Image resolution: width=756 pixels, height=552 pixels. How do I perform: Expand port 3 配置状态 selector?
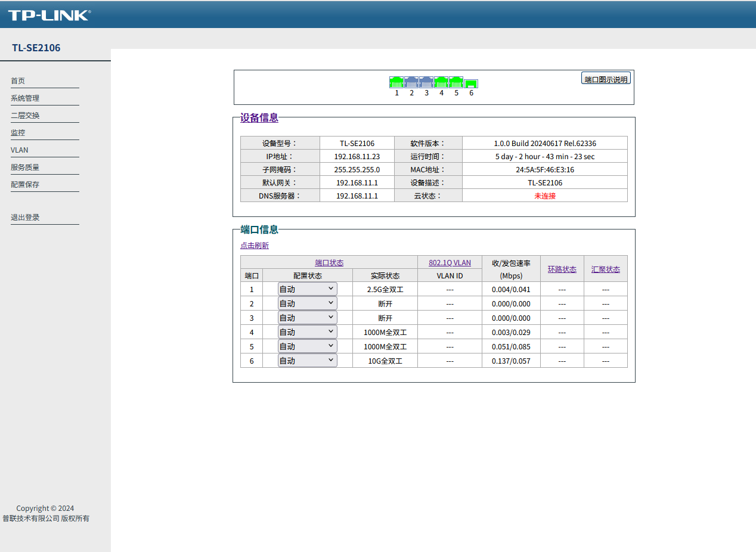tap(307, 318)
